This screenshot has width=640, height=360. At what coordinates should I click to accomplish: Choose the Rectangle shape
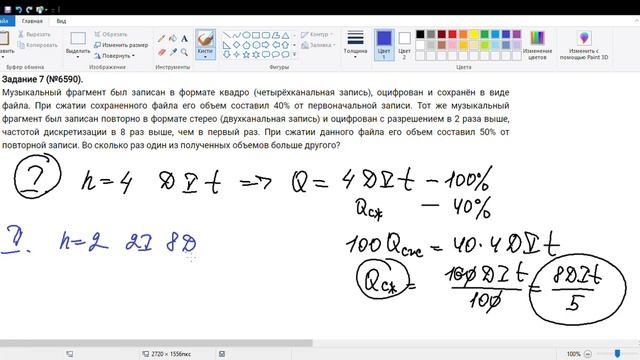pos(256,36)
